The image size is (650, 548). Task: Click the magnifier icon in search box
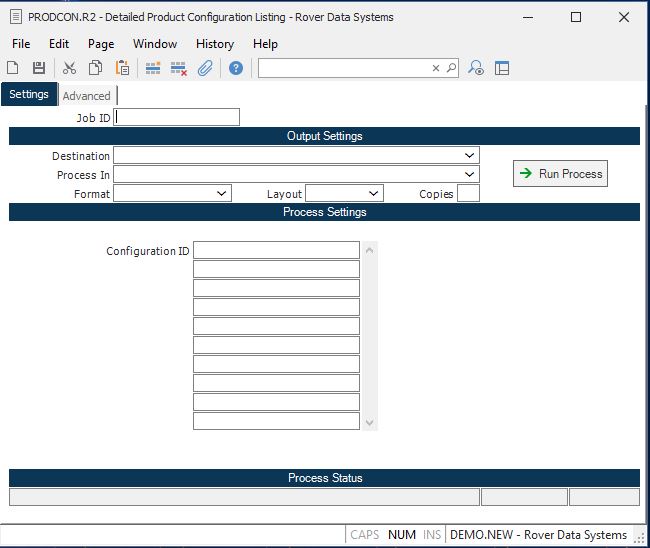point(451,68)
